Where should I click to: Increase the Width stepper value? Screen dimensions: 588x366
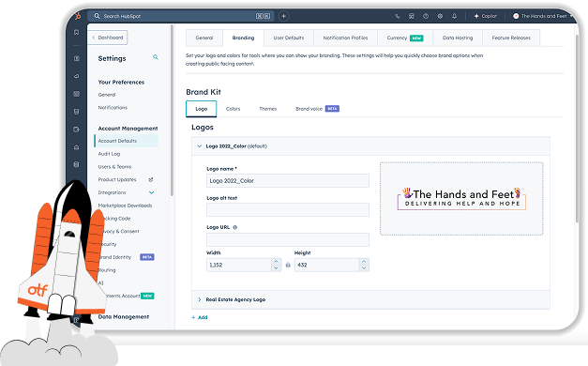[276, 262]
